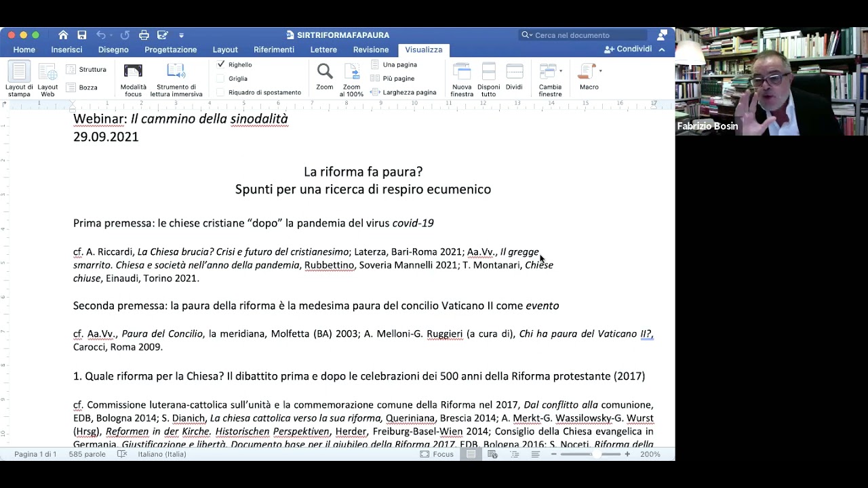
Task: Click the Focus button in status bar
Action: coord(437,454)
